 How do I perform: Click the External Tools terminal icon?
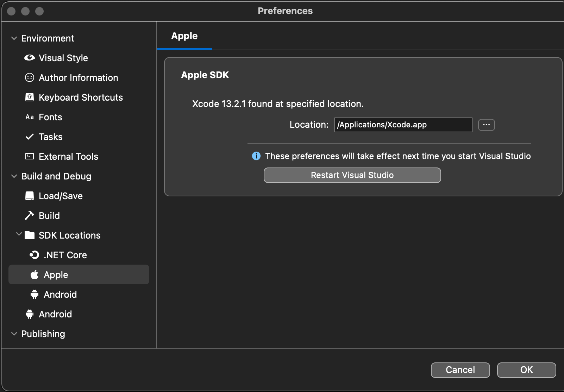pos(30,156)
